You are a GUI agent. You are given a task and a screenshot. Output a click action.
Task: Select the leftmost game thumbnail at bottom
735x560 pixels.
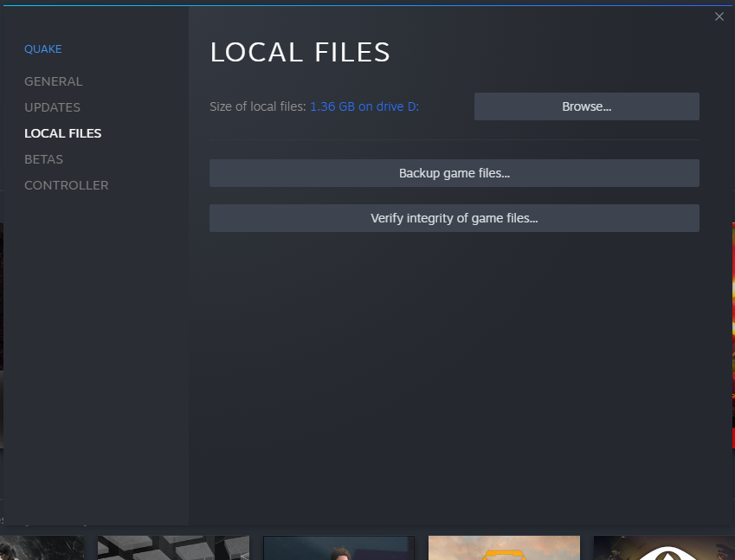click(42, 548)
